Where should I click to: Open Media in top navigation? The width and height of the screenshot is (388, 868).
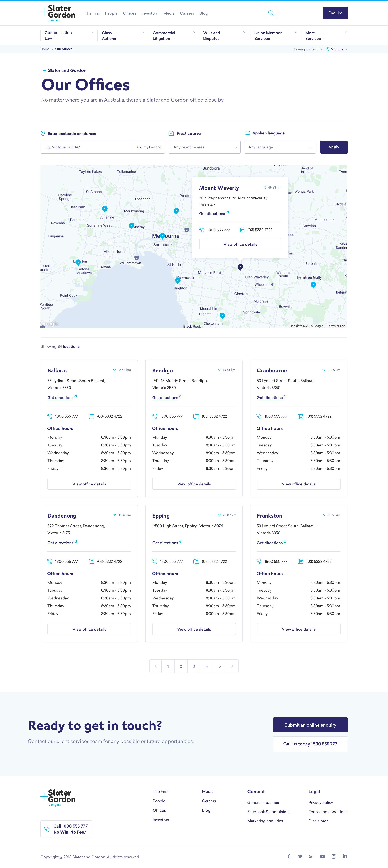pos(169,13)
